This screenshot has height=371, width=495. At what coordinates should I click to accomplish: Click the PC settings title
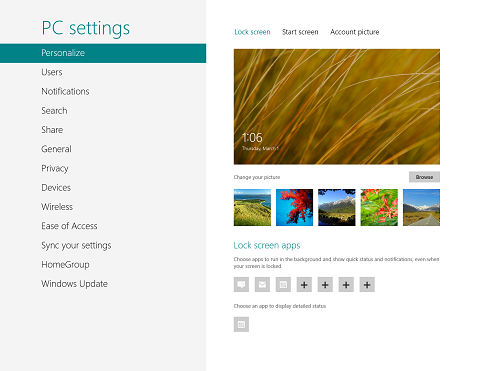(x=86, y=28)
